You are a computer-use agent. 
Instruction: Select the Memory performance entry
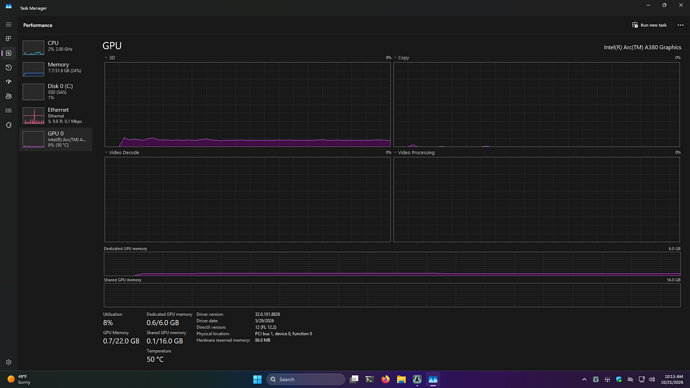(x=55, y=69)
